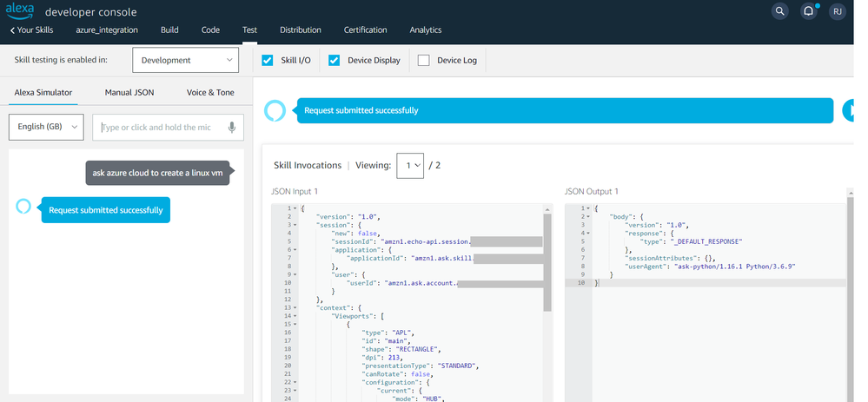The image size is (868, 402).
Task: Enable the Device Log checkbox
Action: (423, 60)
